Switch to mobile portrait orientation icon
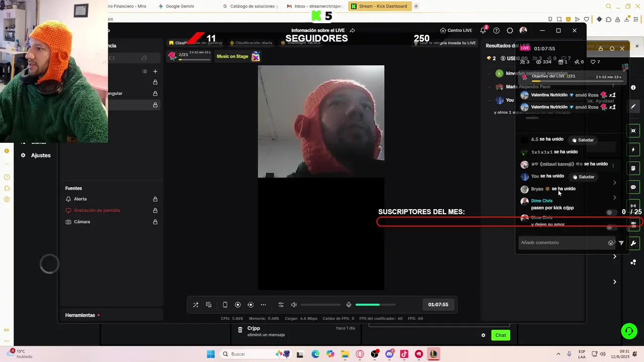This screenshot has width=644, height=362. pyautogui.click(x=225, y=305)
